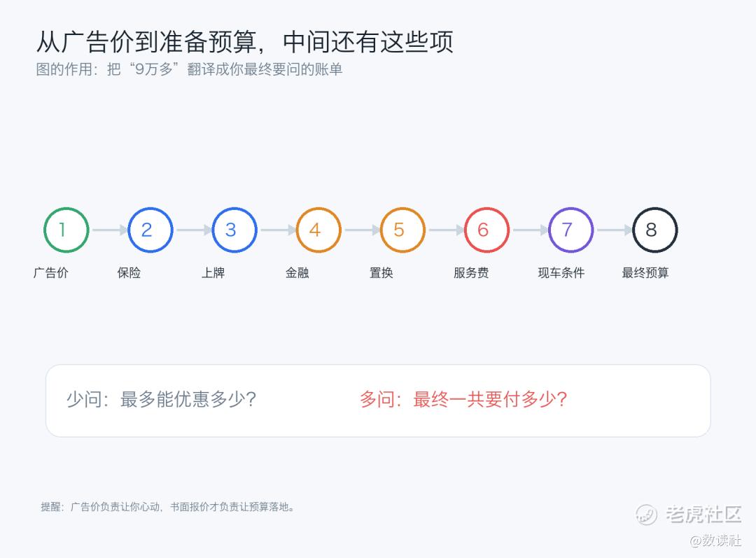Click step circle 3 above 上牌

coord(234,230)
